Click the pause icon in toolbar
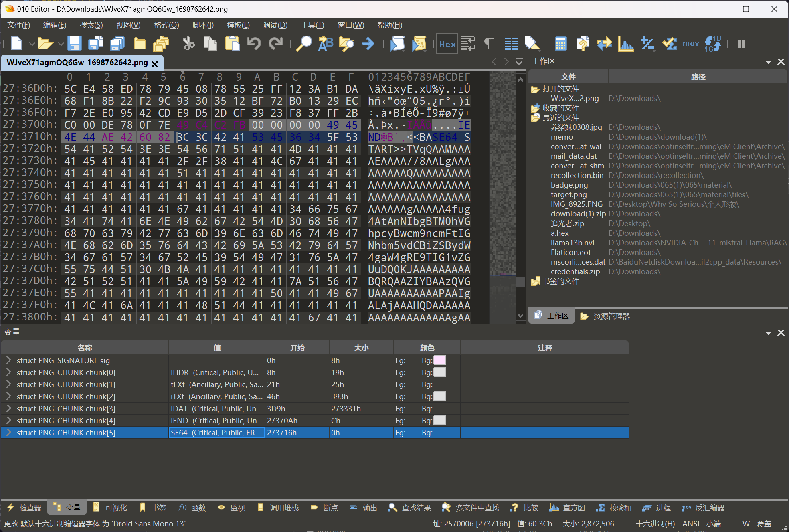Image resolution: width=789 pixels, height=532 pixels. 741,44
